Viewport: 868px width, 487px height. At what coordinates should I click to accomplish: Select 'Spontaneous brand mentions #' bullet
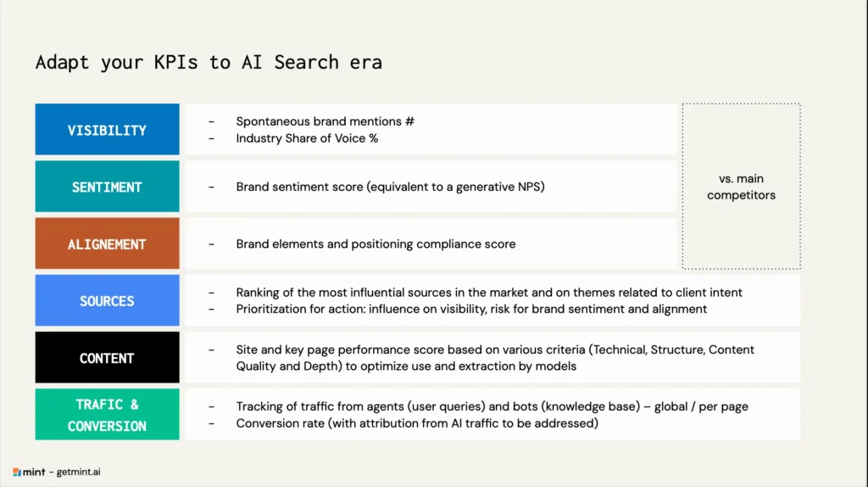325,121
